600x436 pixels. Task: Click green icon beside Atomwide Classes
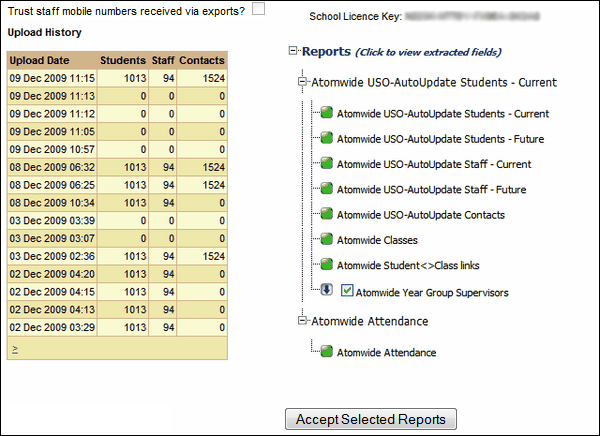pyautogui.click(x=326, y=239)
